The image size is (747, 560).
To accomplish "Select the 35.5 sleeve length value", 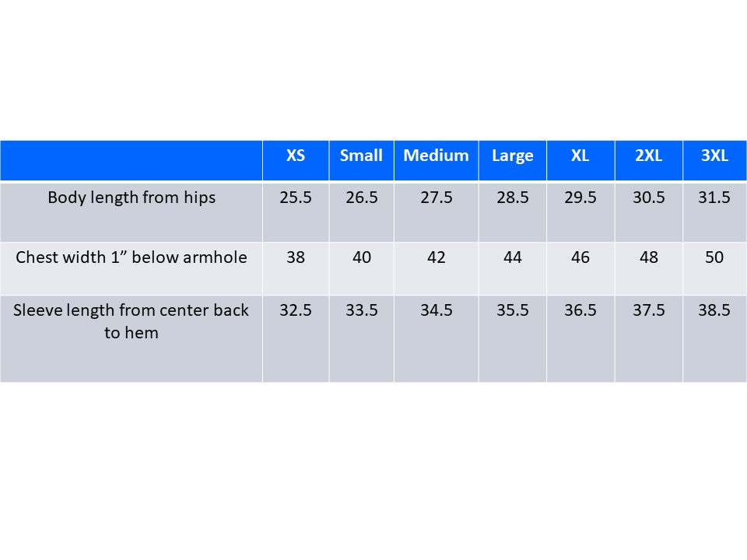I will pos(512,310).
